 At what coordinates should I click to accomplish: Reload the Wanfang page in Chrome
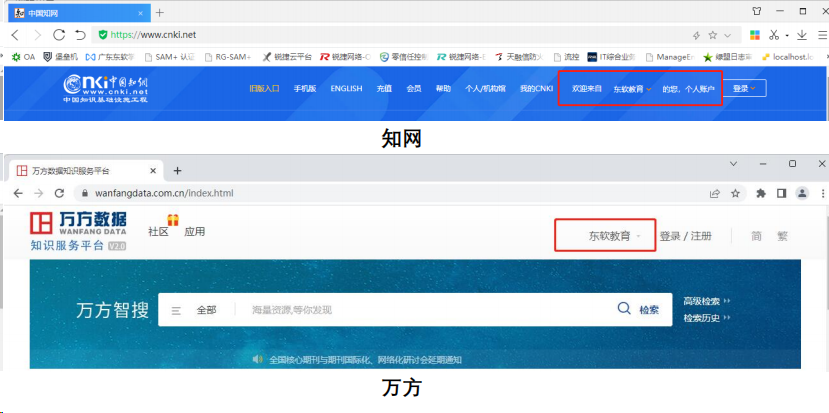pyautogui.click(x=60, y=193)
